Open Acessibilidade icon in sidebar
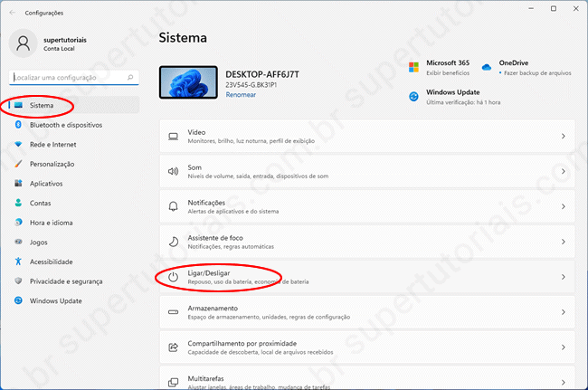Image resolution: width=588 pixels, height=390 pixels. 17,262
